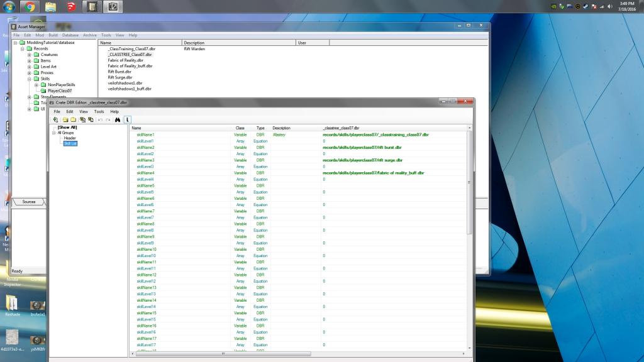Click the Undo arrow in DBR Editor toolbar
644x362 pixels.
pos(101,119)
